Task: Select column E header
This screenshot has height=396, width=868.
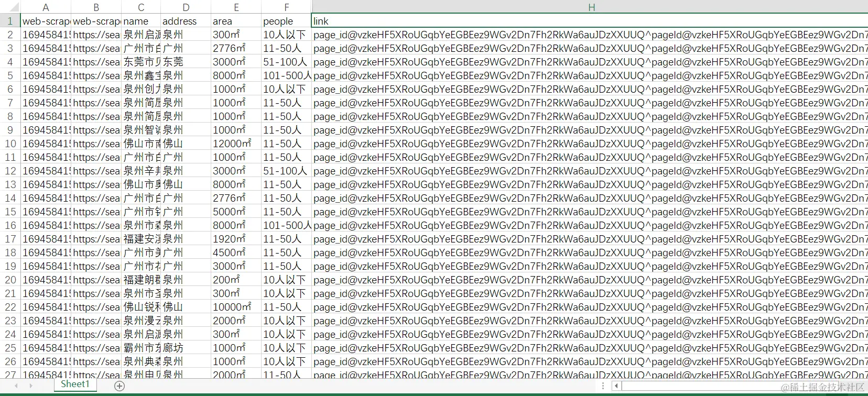Action: [236, 7]
